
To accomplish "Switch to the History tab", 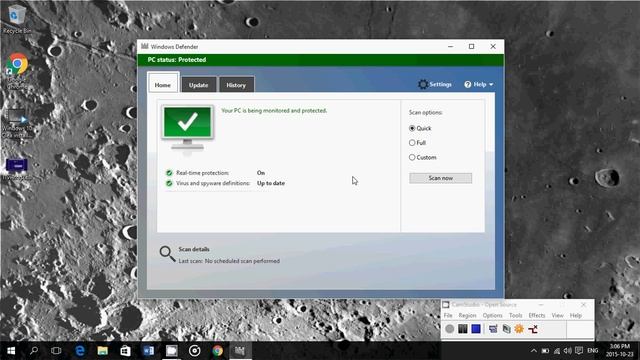I will pos(236,84).
